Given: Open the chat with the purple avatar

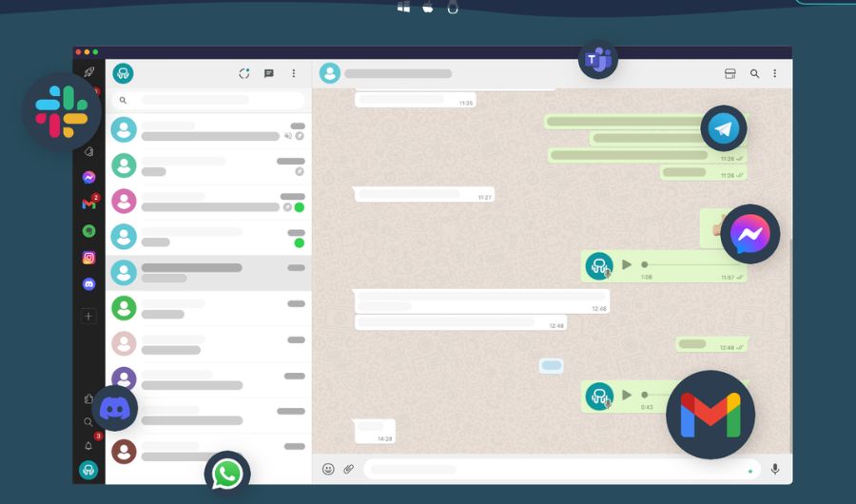Looking at the screenshot, I should coord(208,379).
